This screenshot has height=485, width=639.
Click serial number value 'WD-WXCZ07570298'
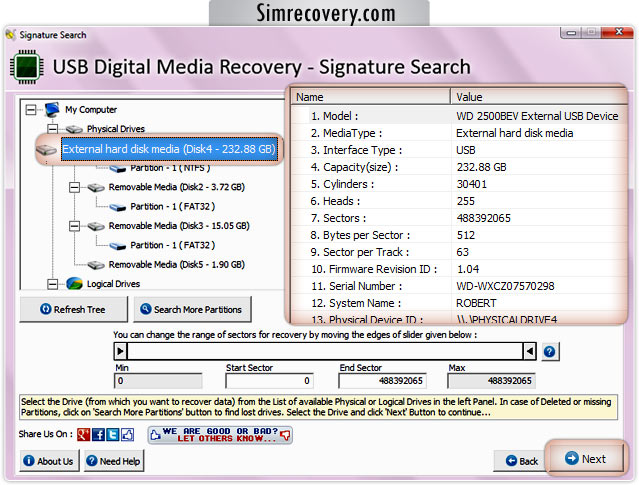[x=505, y=286]
